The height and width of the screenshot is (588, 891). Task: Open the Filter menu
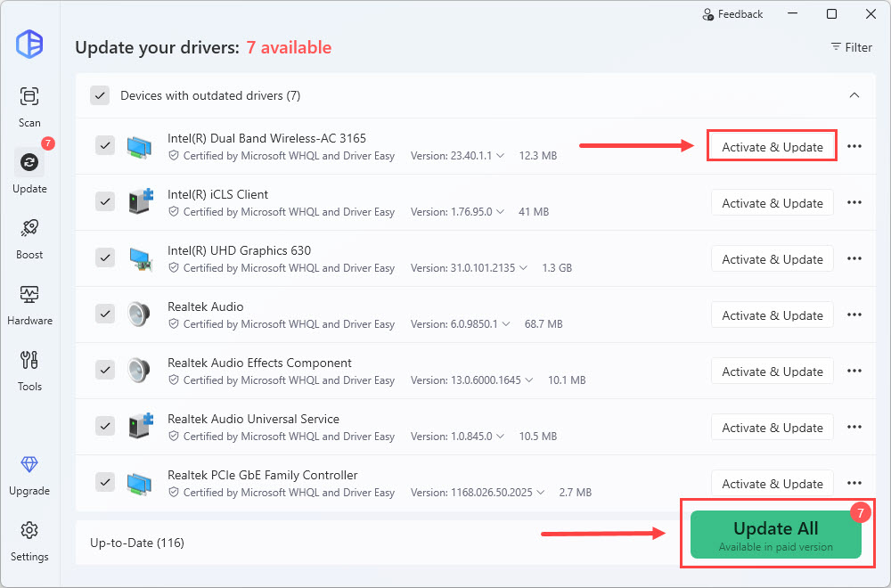851,47
